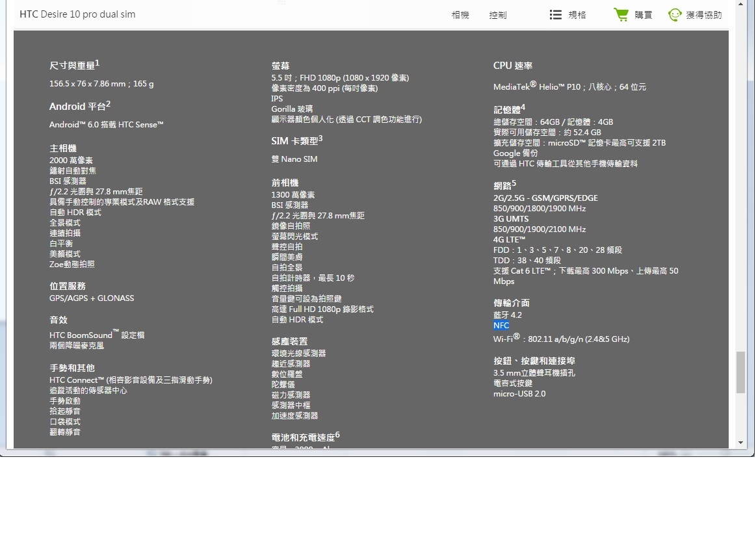This screenshot has width=756, height=533.
Task: Click the micro-USB 2.0 line
Action: click(x=519, y=394)
